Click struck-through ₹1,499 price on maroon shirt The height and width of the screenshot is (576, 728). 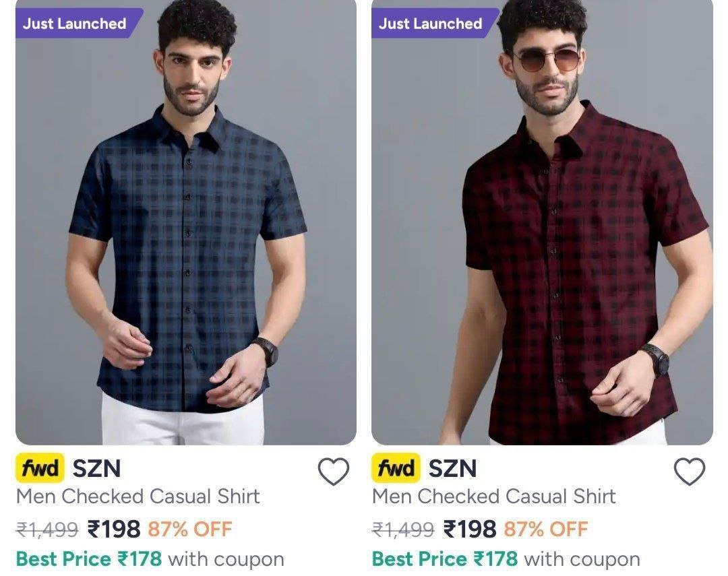tap(404, 530)
